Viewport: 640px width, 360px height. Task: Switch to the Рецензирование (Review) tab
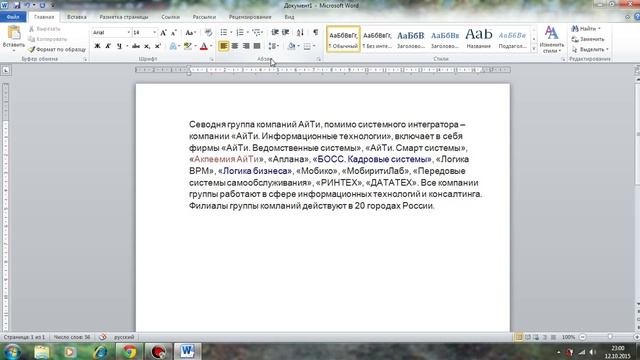(250, 17)
